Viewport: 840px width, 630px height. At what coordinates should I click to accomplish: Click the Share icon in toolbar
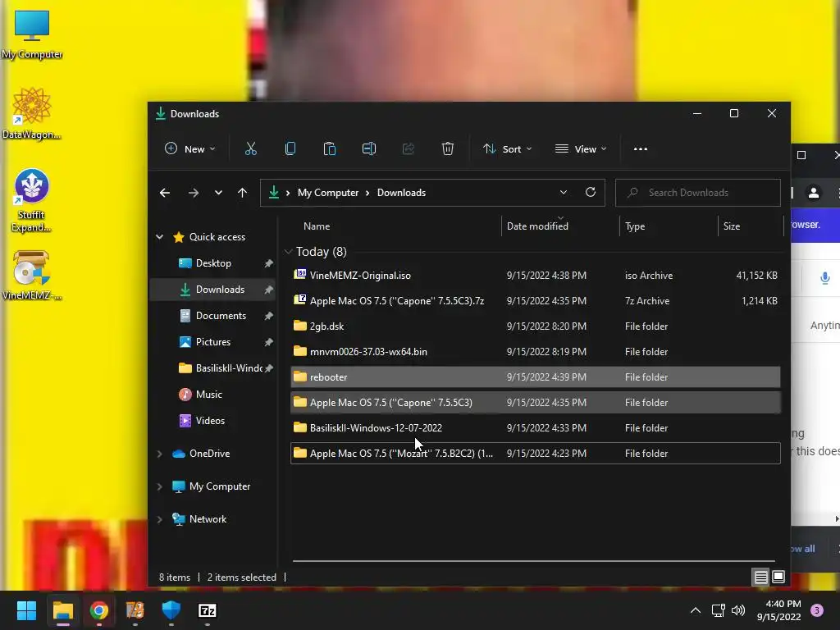coord(409,149)
